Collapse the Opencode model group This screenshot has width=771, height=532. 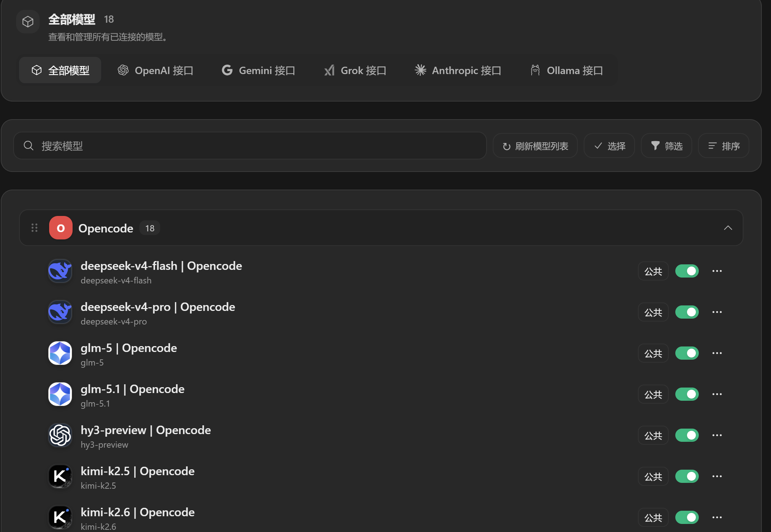[728, 228]
